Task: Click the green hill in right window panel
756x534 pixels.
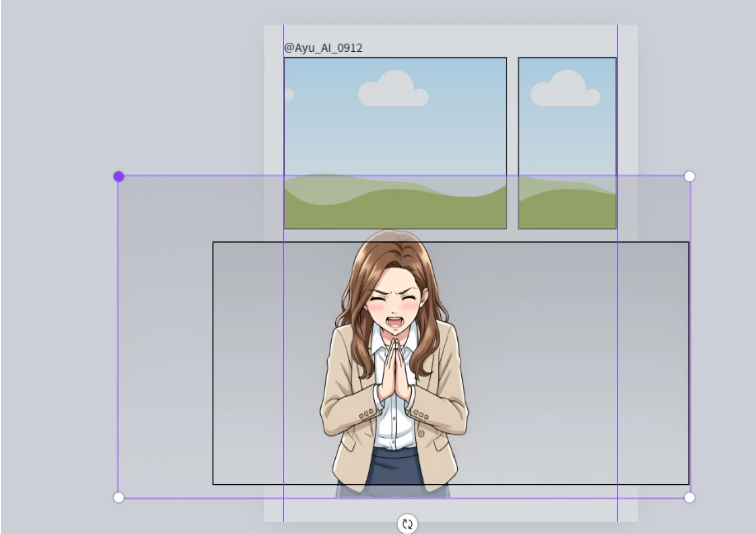Action: tap(567, 211)
